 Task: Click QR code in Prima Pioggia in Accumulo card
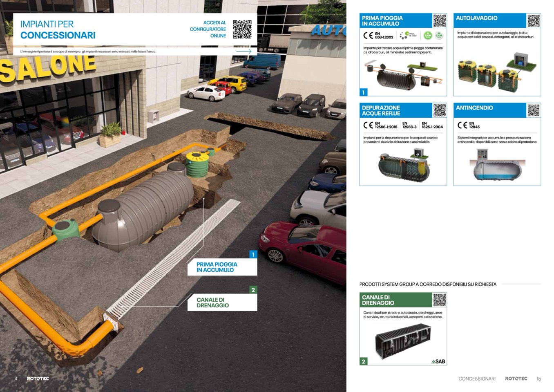439,20
